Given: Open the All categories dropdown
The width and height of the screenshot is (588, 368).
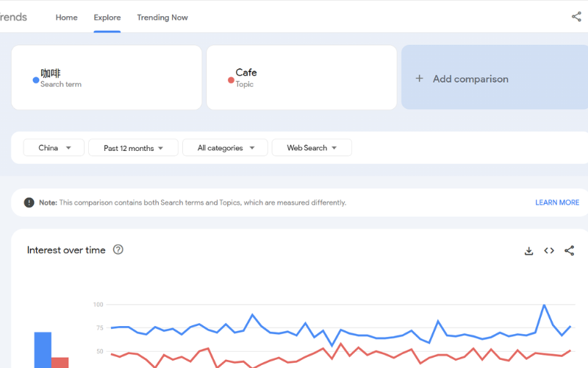Looking at the screenshot, I should coord(226,148).
